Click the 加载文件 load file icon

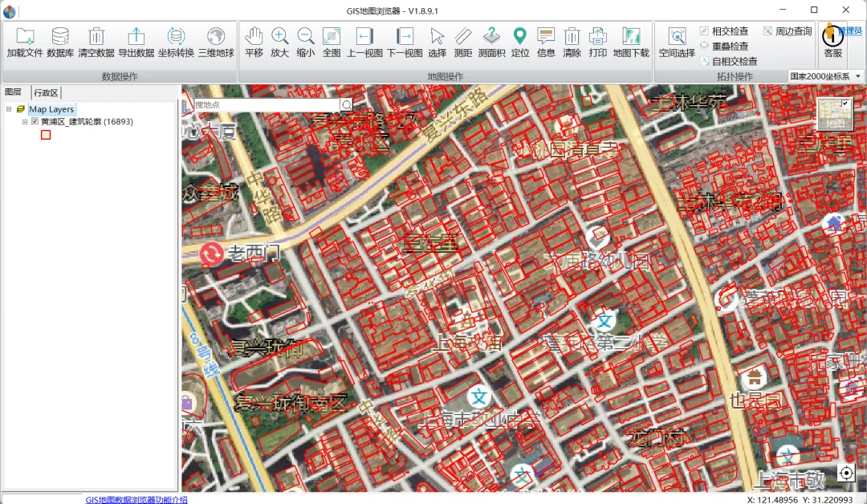25,36
